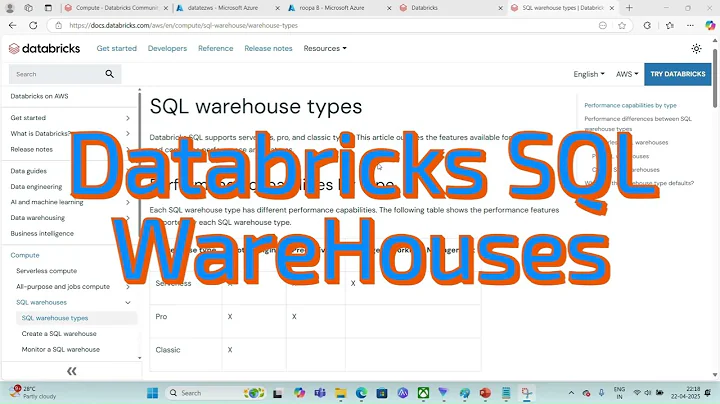Click the browser address bar URL
The width and height of the screenshot is (720, 404).
[183, 26]
